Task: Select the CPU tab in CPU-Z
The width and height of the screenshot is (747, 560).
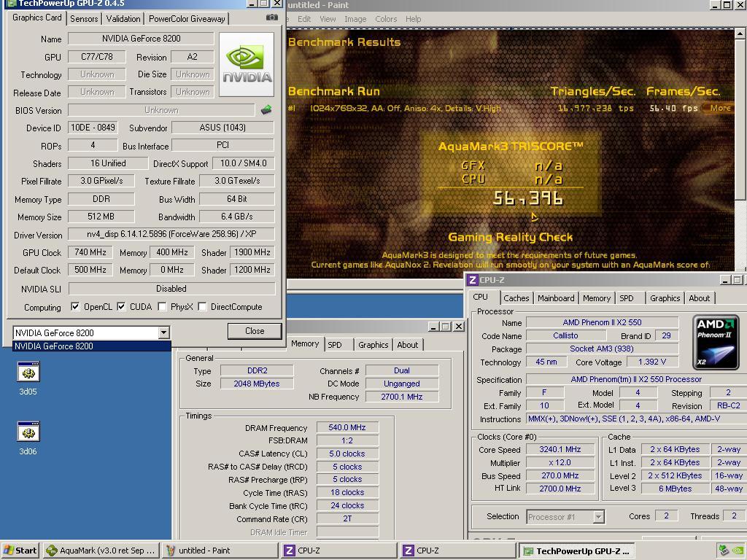Action: click(x=480, y=297)
